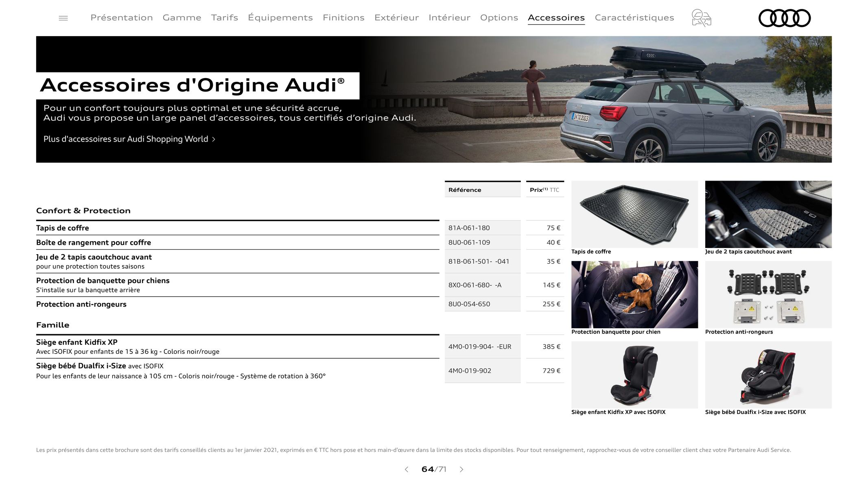The image size is (868, 488).
Task: Click the Référence column header
Action: [x=483, y=190]
